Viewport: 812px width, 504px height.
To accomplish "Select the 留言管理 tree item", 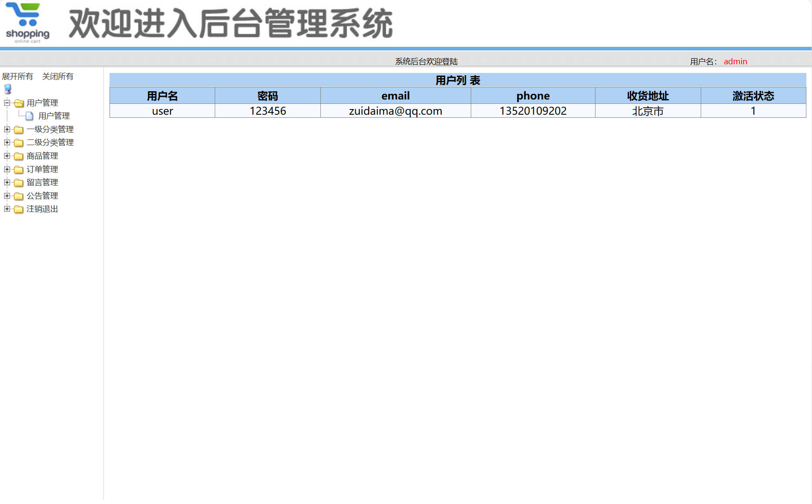I will coord(42,182).
